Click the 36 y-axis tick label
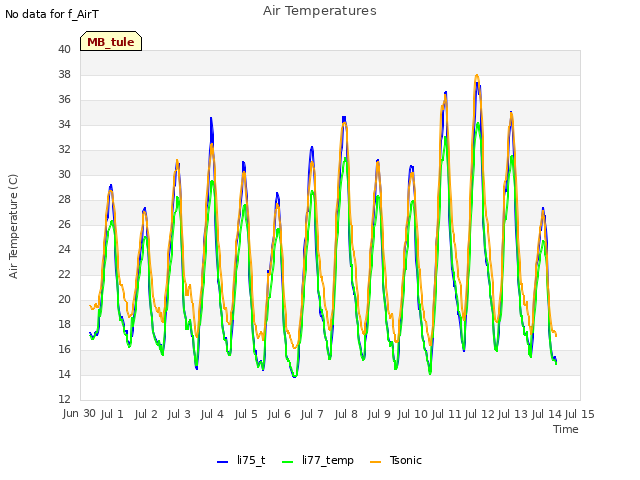Image resolution: width=640 pixels, height=480 pixels. 64,99
